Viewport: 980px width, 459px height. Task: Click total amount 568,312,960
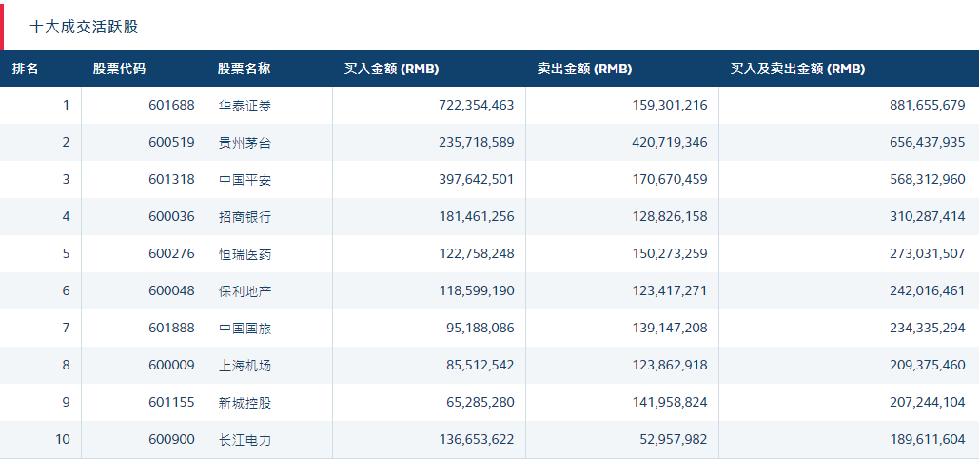pos(928,179)
